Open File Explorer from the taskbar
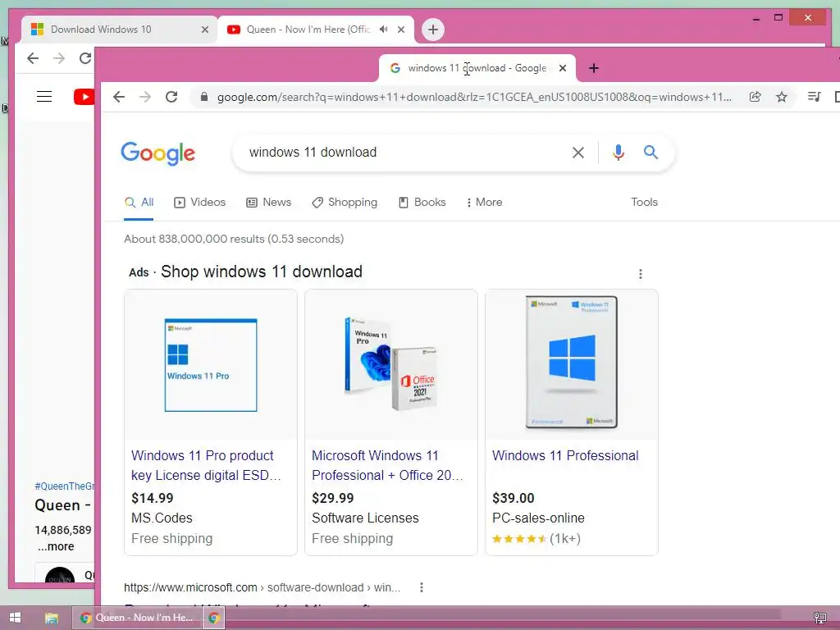 [52, 618]
